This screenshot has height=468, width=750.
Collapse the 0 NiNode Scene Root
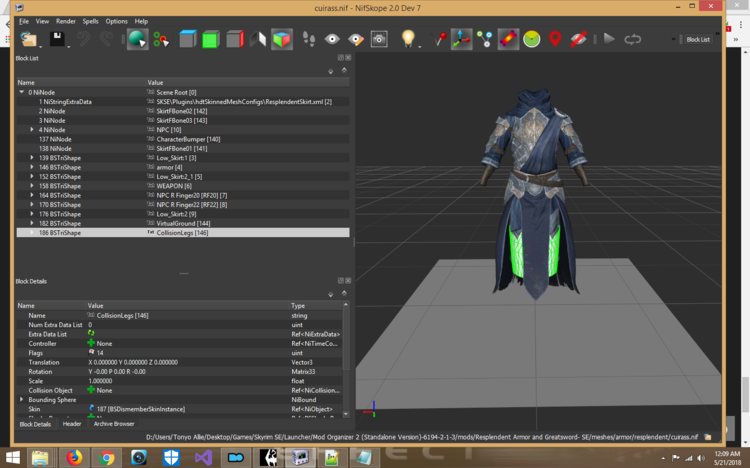22,92
